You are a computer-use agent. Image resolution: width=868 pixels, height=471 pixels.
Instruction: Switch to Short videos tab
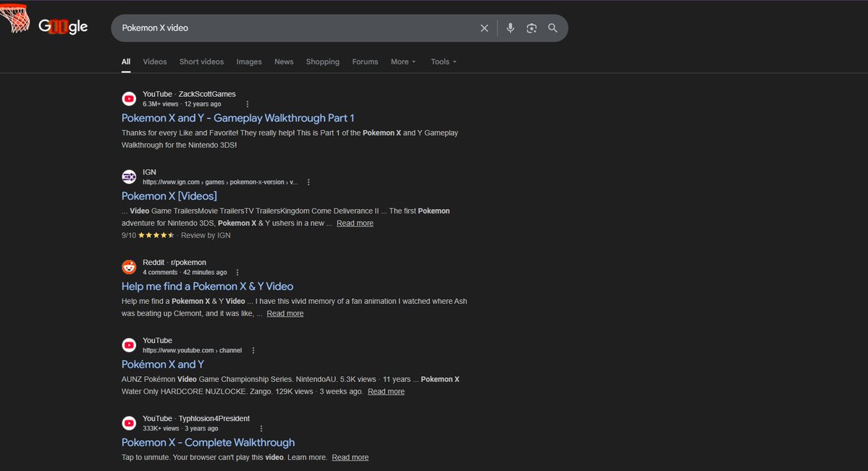pos(201,62)
